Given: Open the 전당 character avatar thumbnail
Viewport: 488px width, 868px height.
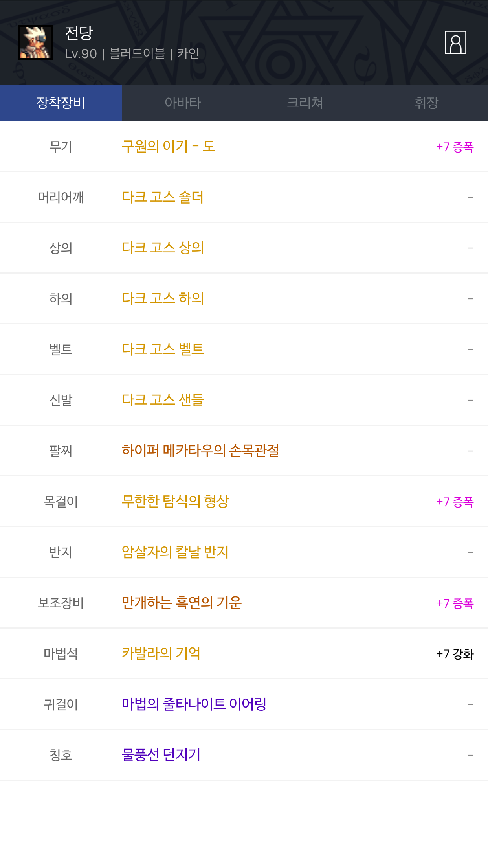Looking at the screenshot, I should (35, 42).
